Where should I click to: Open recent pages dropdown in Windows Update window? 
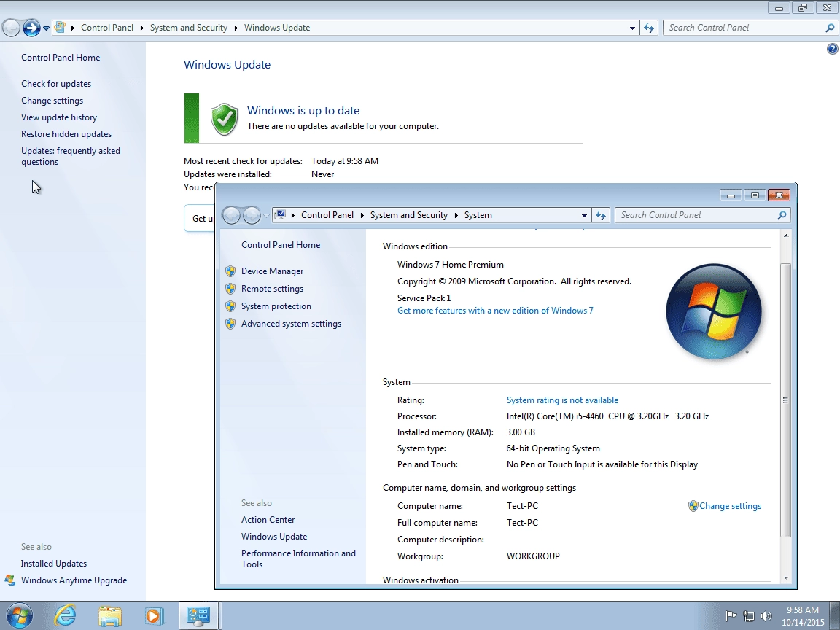(46, 28)
